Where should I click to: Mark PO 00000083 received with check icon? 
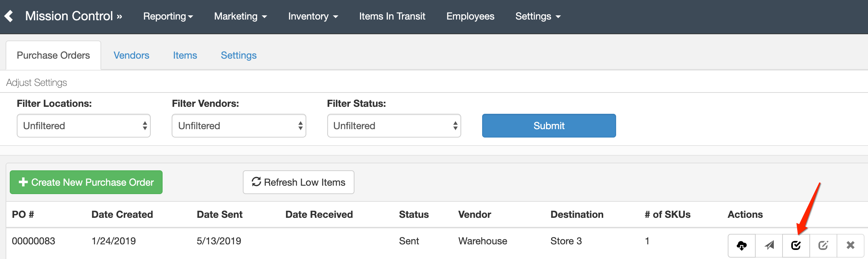coord(796,245)
